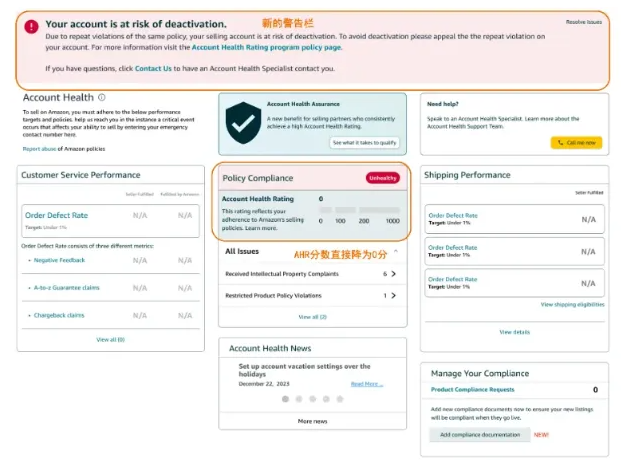Select last dot in Account Health News carousel
Image resolution: width=624 pixels, height=467 pixels.
coord(340,398)
